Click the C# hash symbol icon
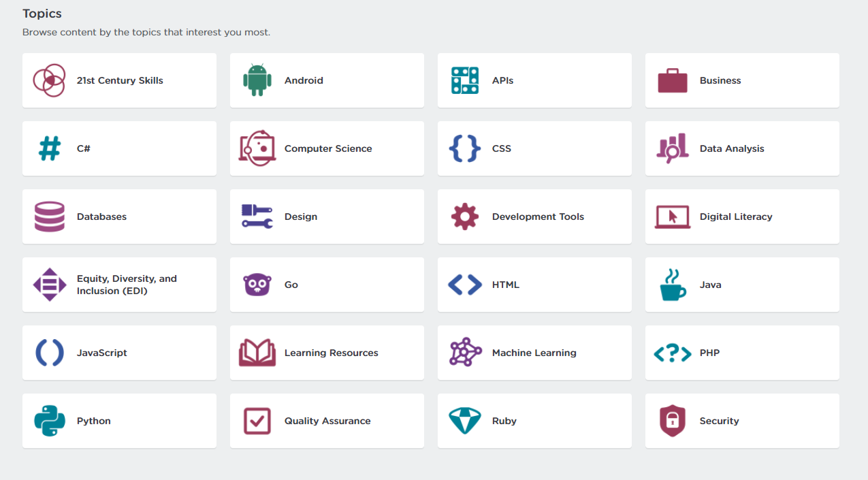 (50, 148)
